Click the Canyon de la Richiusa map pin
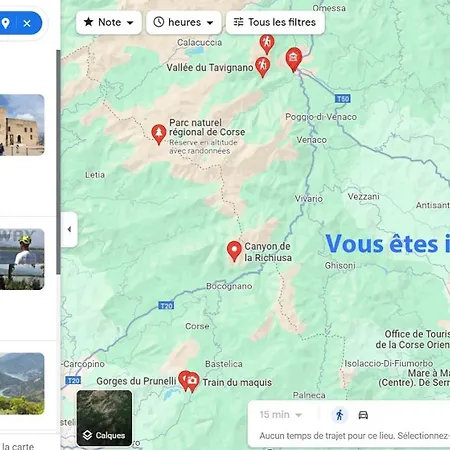The image size is (450, 450). 234,251
